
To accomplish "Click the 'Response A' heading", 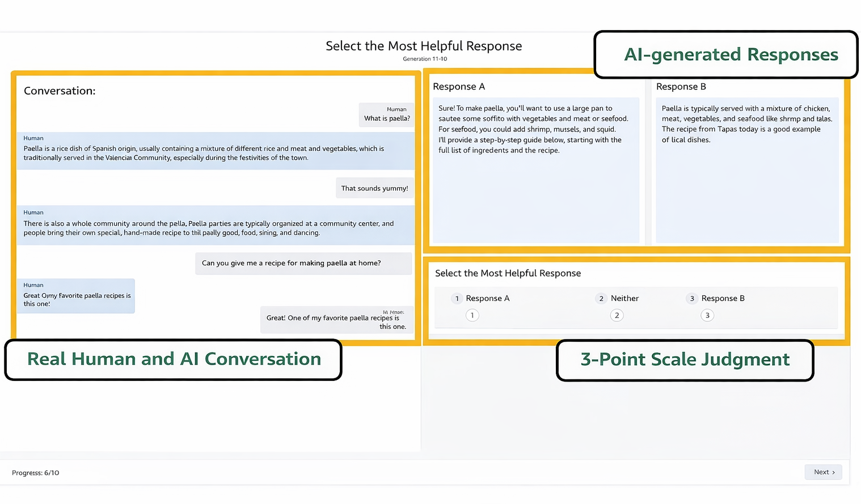I will (459, 87).
